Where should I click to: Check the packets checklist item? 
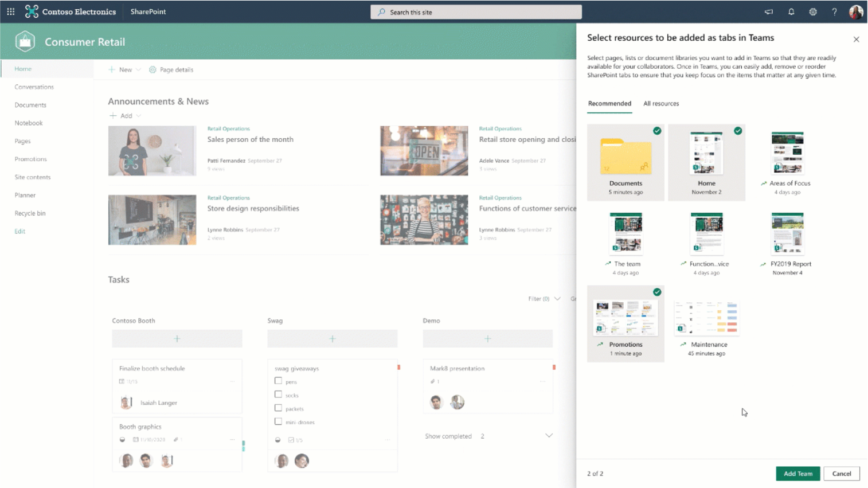point(278,408)
